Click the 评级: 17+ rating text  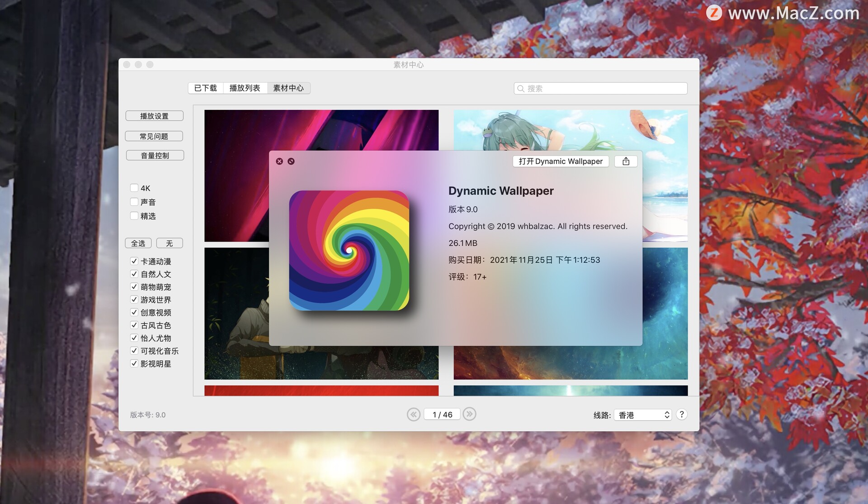coord(467,277)
